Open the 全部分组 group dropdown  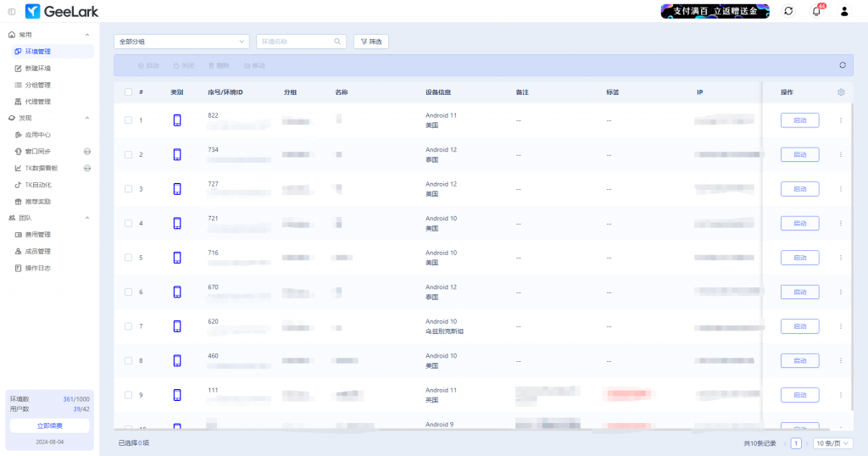181,42
